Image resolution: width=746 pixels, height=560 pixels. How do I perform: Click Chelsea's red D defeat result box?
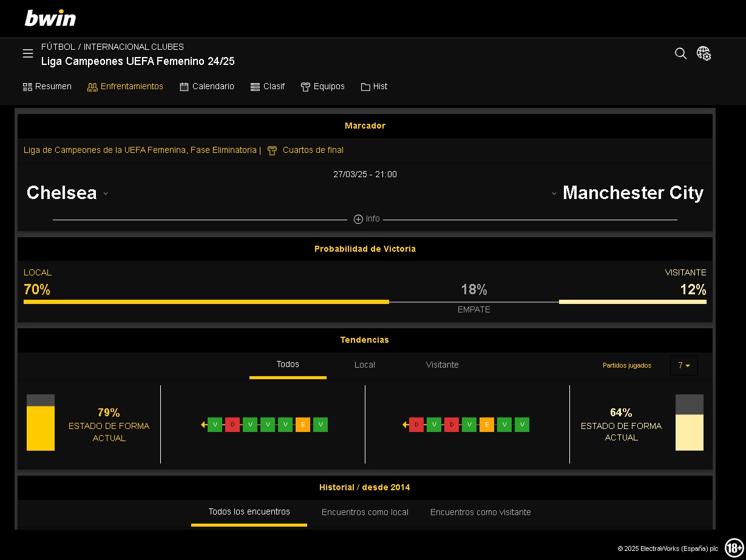click(x=232, y=425)
